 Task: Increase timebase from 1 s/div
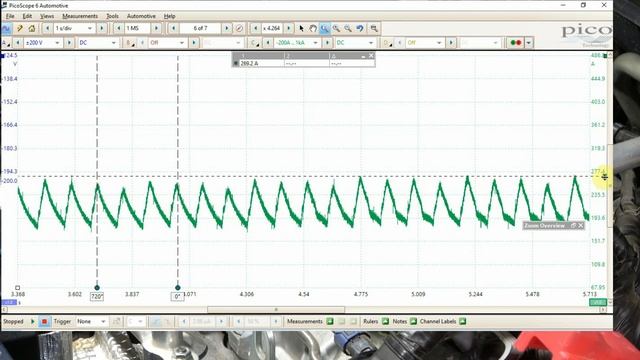click(102, 29)
